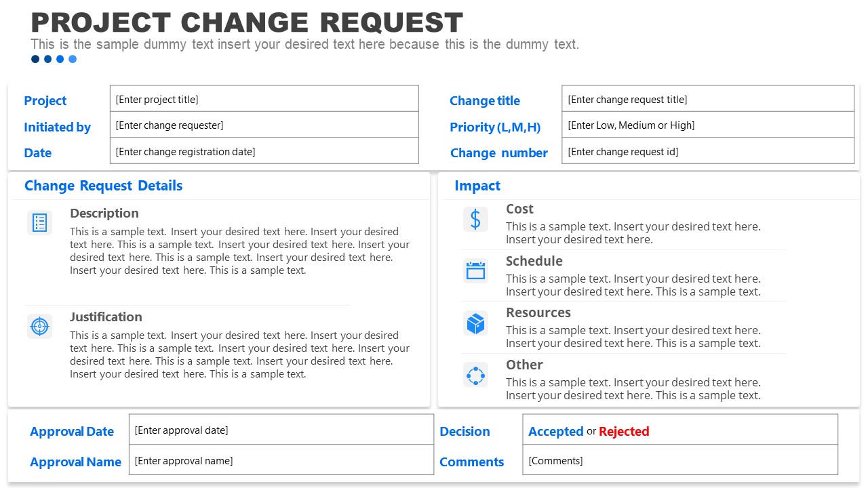
Task: Click the darkest navy dot under subtitle
Action: (35, 59)
